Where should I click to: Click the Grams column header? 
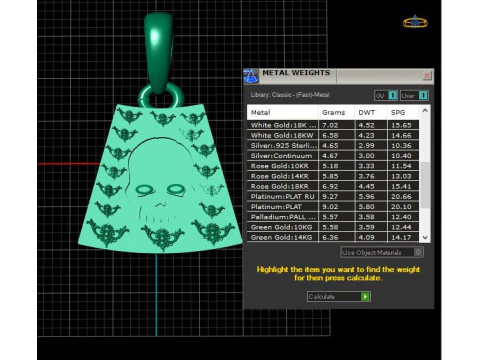(x=336, y=113)
